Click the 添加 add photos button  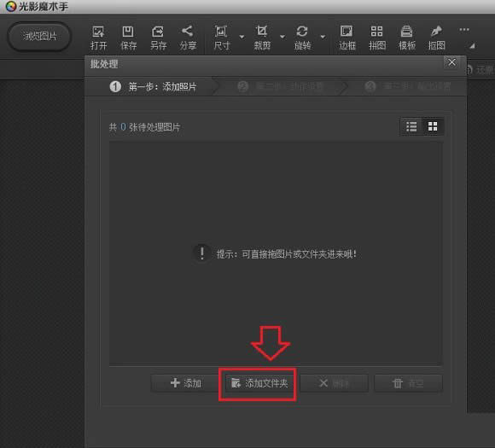coord(185,383)
